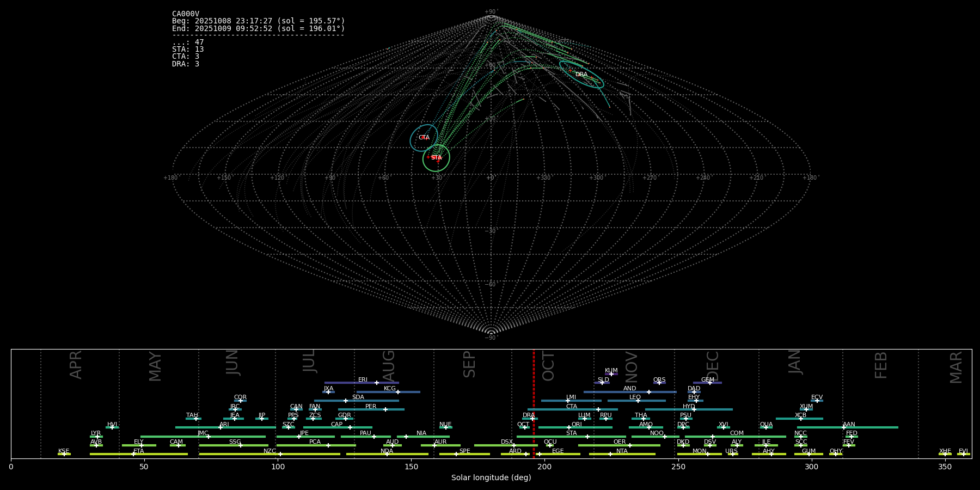
Task: Click the LYR peak marker on timeline
Action: pos(97,437)
